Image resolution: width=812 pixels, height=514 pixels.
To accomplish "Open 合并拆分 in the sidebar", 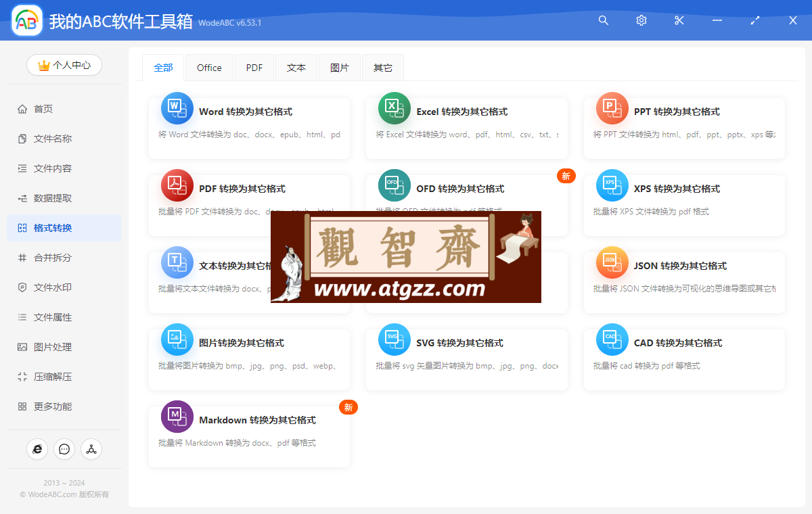I will click(64, 258).
